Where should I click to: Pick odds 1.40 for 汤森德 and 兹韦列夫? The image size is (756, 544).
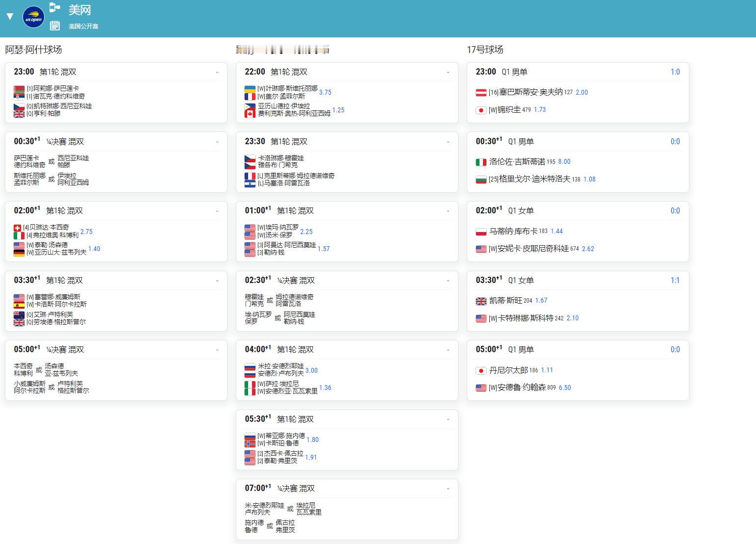pos(94,249)
